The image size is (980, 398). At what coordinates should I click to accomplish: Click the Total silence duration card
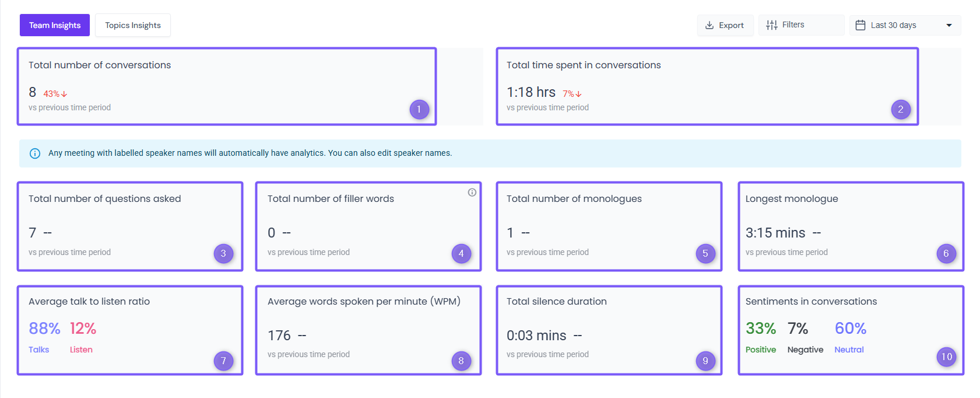click(x=609, y=330)
